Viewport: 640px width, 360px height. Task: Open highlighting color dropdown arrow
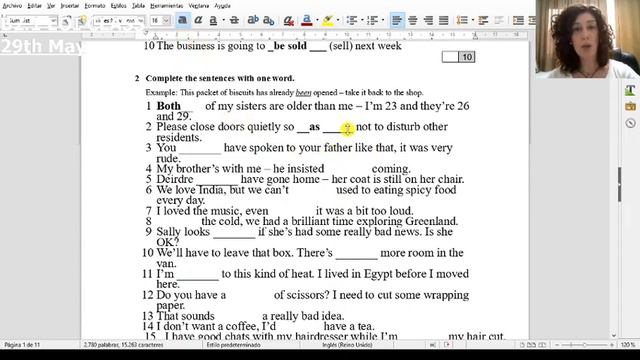pos(338,20)
